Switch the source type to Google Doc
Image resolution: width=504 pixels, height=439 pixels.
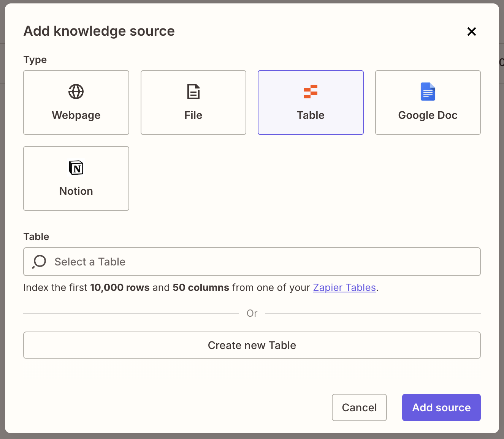click(x=428, y=103)
